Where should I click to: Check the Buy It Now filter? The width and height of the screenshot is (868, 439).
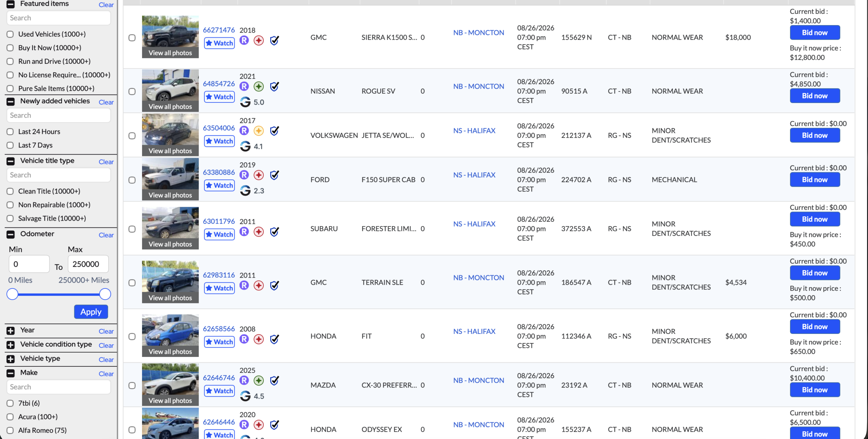(10, 48)
